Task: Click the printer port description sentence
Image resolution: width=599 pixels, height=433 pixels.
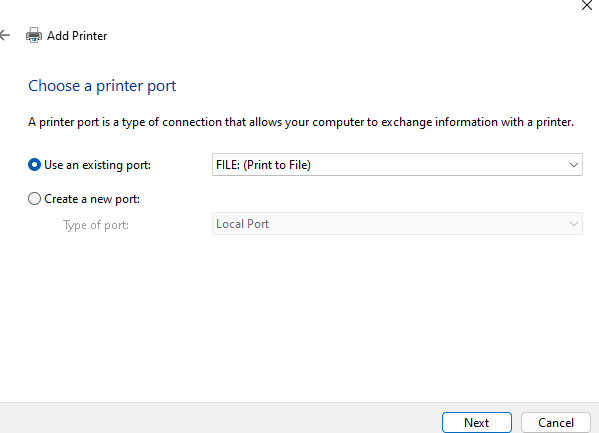Action: 301,122
